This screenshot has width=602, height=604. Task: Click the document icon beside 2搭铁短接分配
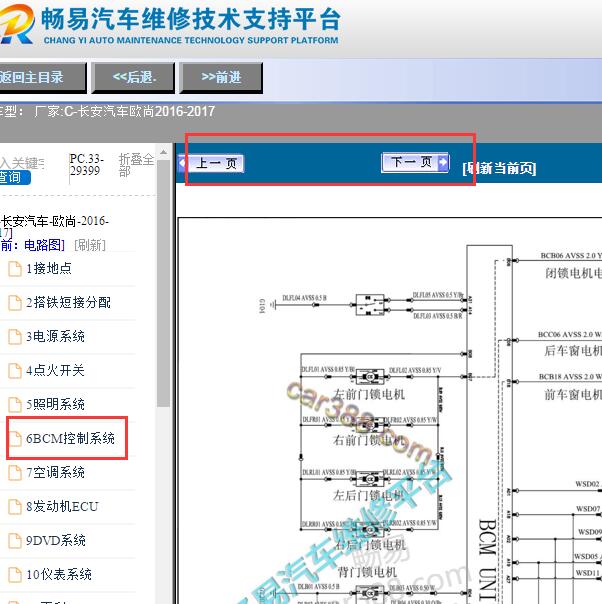coord(15,303)
